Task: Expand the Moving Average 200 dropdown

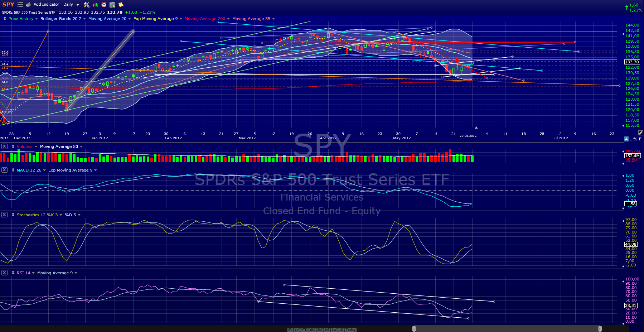Action: click(x=228, y=19)
